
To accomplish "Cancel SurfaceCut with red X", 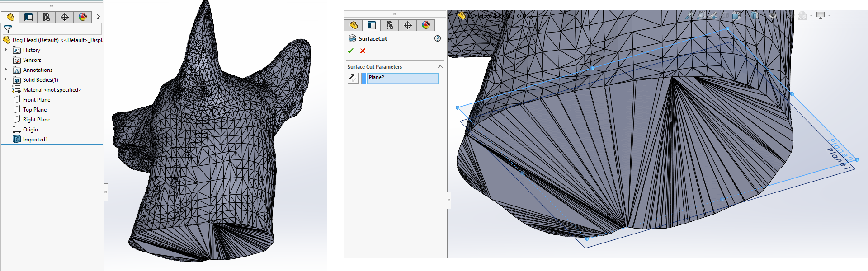I will click(363, 51).
